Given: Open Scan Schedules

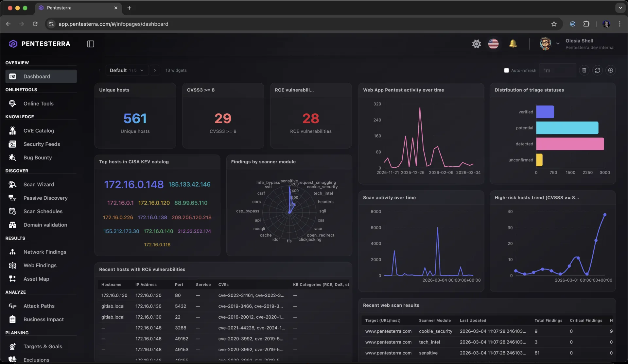Looking at the screenshot, I should click(43, 211).
